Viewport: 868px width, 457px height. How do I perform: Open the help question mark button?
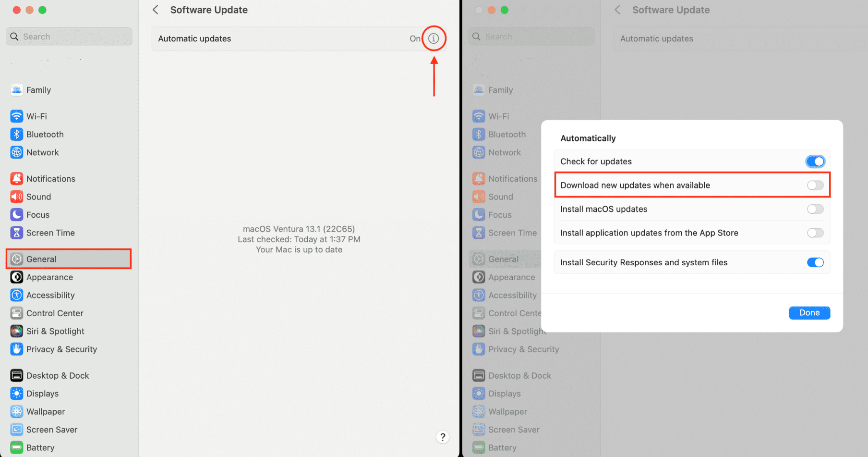[x=443, y=437]
